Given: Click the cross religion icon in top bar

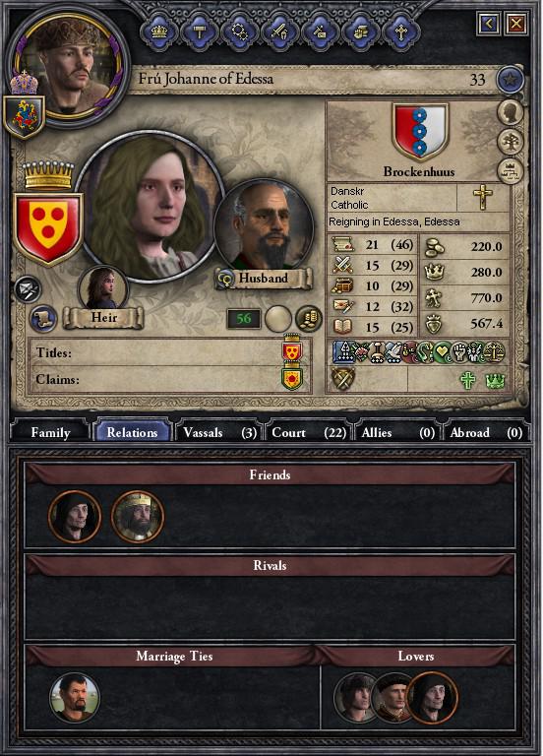Looking at the screenshot, I should [401, 31].
